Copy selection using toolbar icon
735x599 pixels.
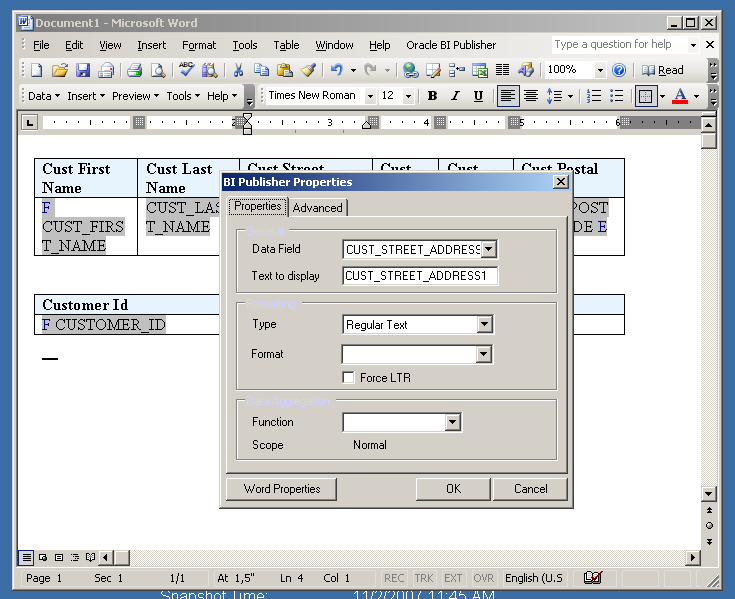click(261, 70)
